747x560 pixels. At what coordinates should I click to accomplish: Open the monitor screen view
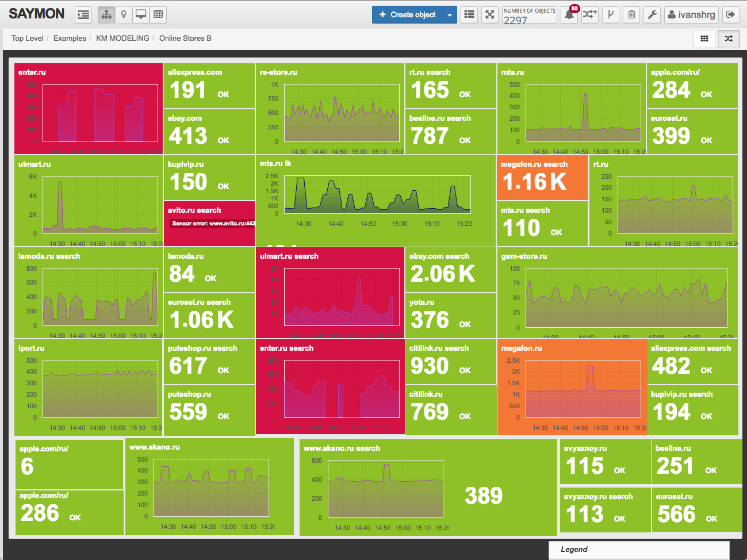pyautogui.click(x=141, y=15)
